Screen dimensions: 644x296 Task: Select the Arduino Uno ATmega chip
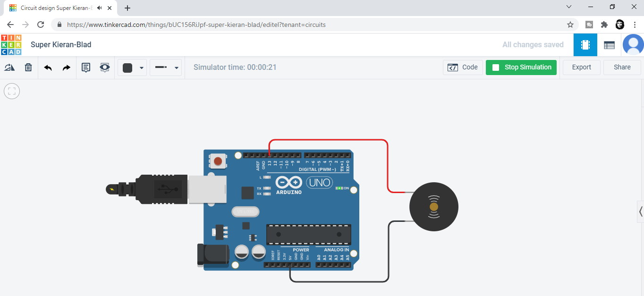click(309, 235)
